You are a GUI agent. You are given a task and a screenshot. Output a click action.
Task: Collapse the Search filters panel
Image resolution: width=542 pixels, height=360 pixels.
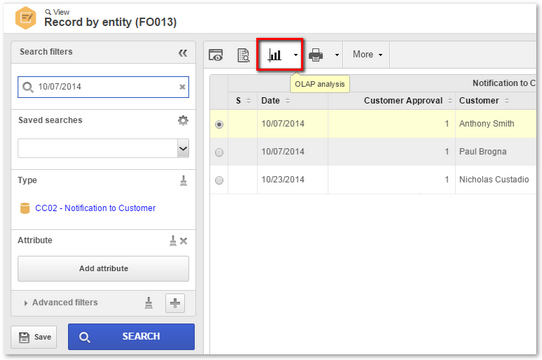183,53
